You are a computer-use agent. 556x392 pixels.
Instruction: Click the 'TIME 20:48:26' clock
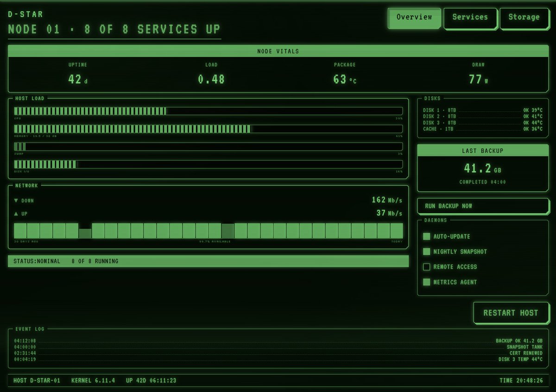pos(521,380)
